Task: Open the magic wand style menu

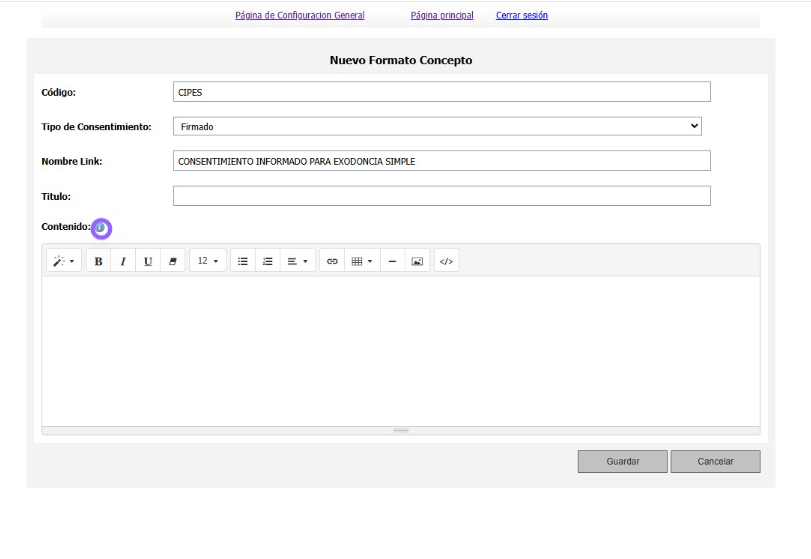Action: pos(64,261)
